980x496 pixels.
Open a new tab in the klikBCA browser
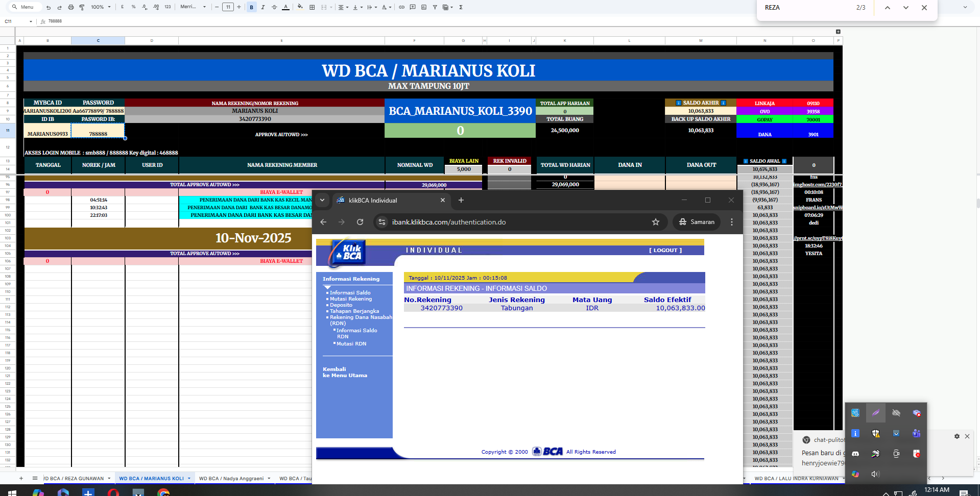(461, 200)
